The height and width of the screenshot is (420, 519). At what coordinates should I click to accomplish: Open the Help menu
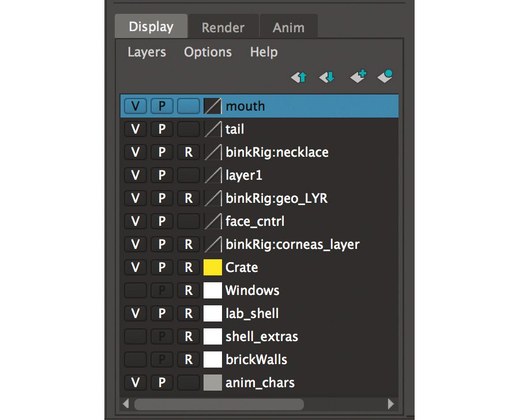pos(264,52)
